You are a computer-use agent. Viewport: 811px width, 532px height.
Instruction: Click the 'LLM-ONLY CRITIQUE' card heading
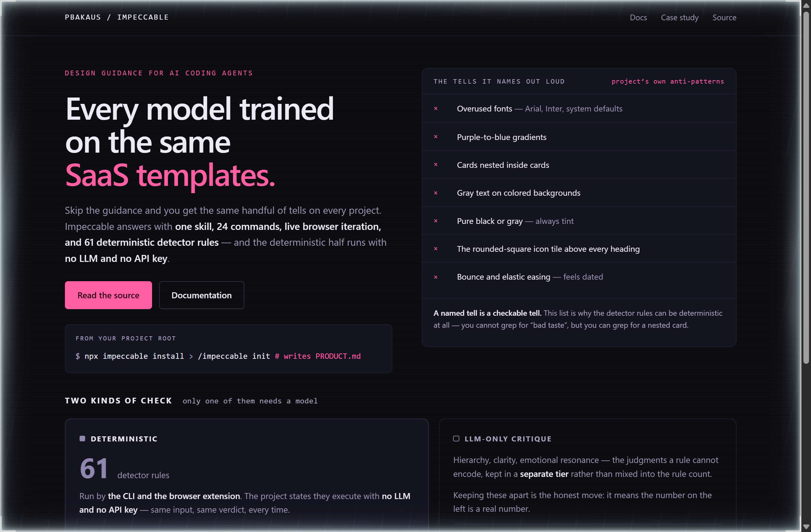pos(508,439)
